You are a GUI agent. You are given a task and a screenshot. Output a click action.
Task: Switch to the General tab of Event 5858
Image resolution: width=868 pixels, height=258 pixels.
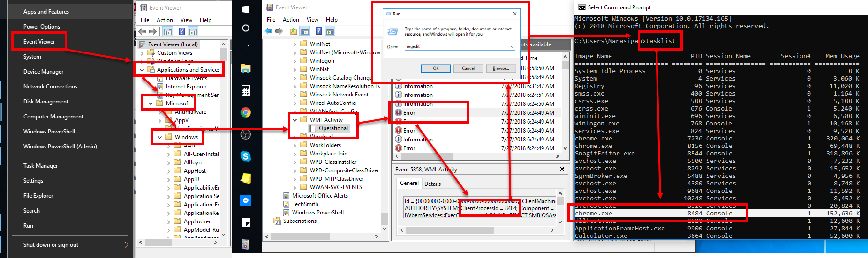[409, 183]
